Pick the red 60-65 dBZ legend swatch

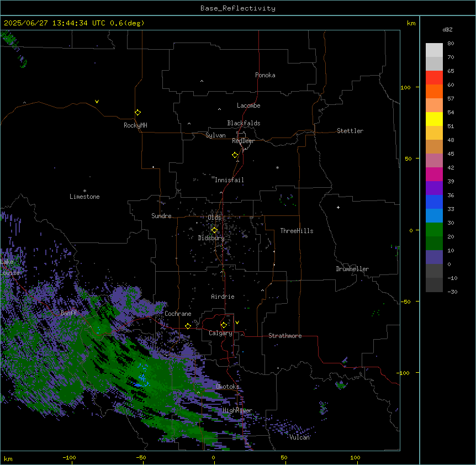pyautogui.click(x=434, y=78)
